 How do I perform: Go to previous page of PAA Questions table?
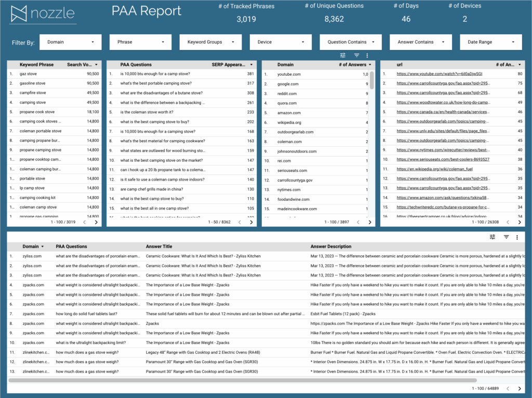[240, 222]
